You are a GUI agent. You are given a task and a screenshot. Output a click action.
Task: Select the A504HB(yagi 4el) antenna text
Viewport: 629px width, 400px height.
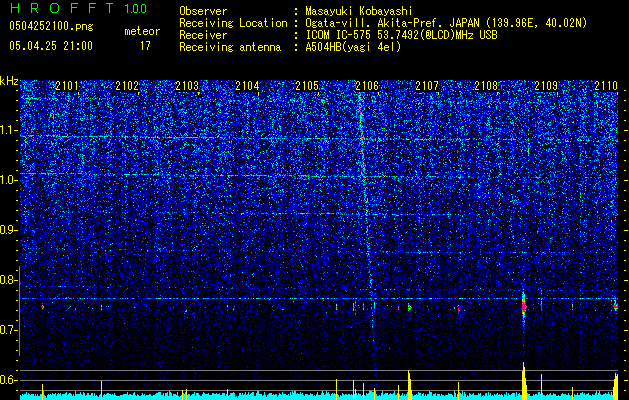pyautogui.click(x=353, y=47)
